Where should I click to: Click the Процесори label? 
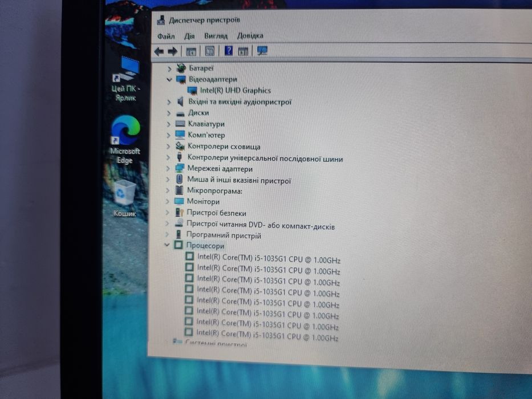point(205,246)
